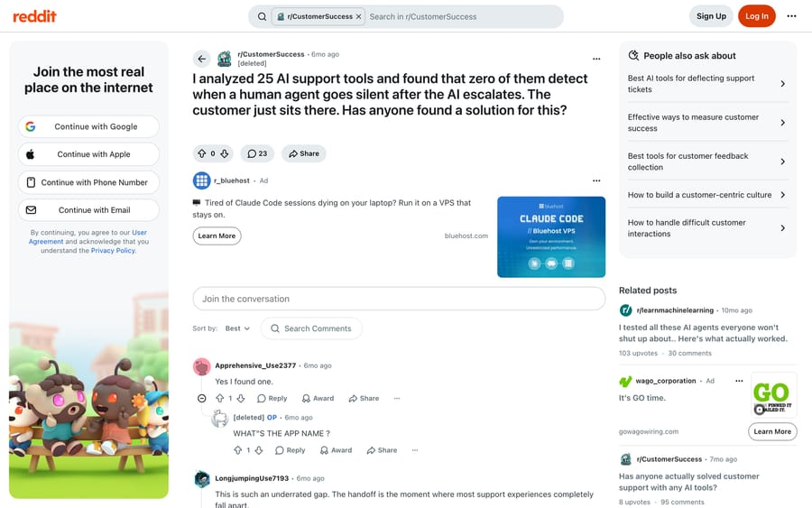
Task: Click the WAGO GO ad thumbnail
Action: pos(774,395)
